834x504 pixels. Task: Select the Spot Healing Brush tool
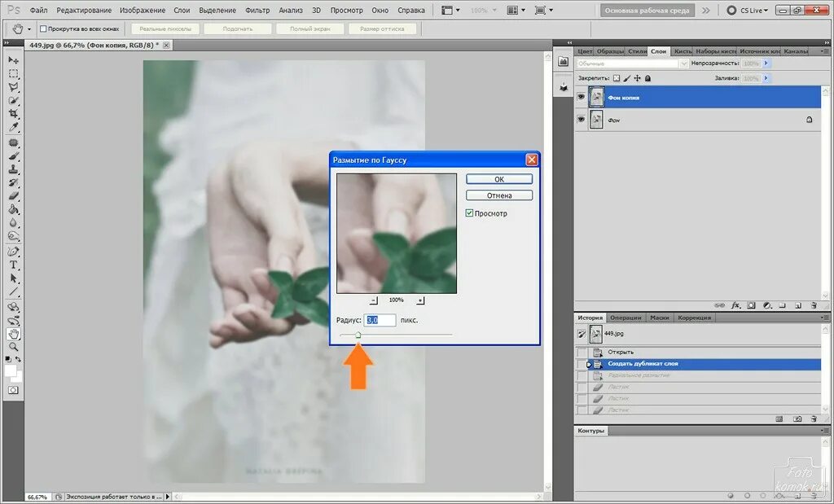point(13,143)
